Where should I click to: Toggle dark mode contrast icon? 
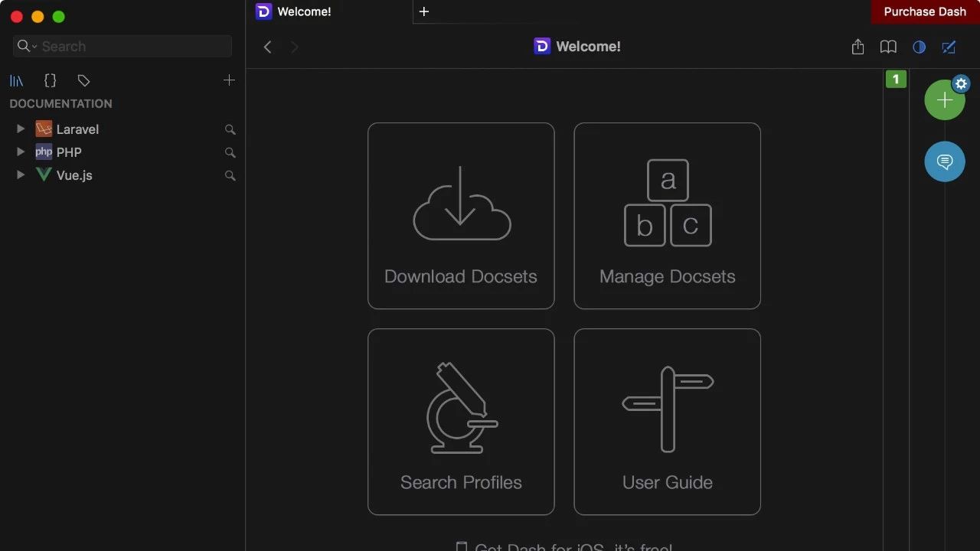tap(919, 47)
